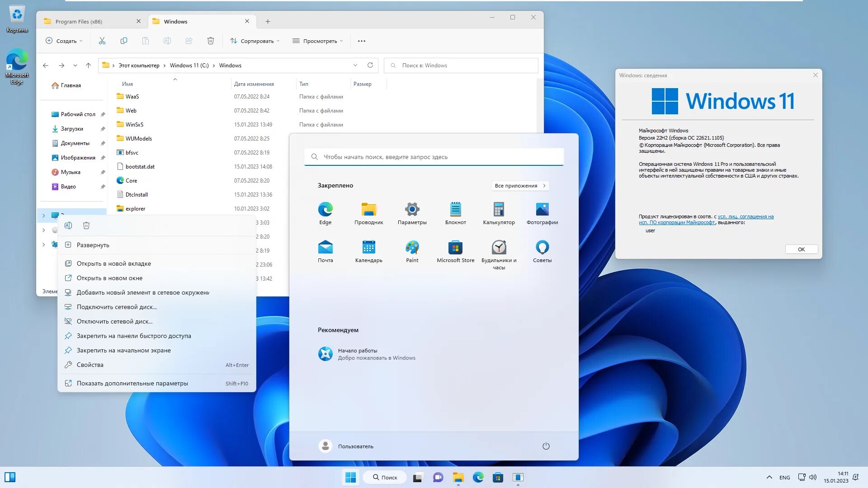Viewport: 868px width, 488px height.
Task: Click the Start menu search field
Action: point(434,157)
